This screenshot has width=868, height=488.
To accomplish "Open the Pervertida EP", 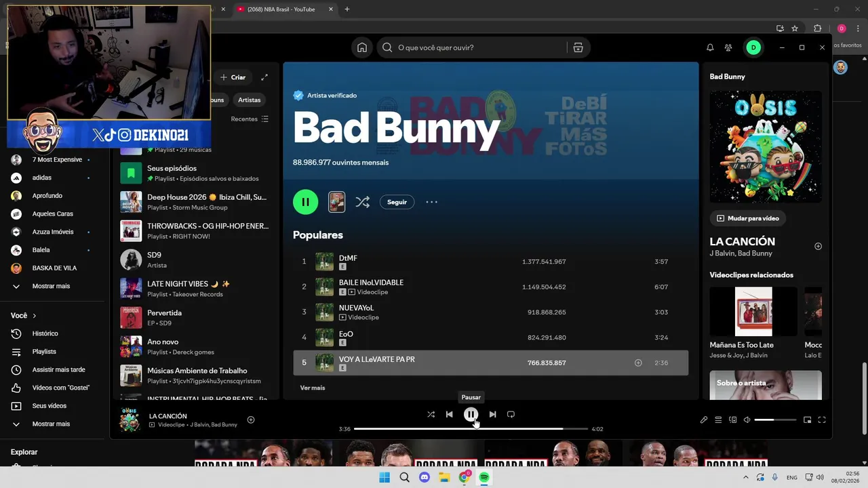I will 195,317.
